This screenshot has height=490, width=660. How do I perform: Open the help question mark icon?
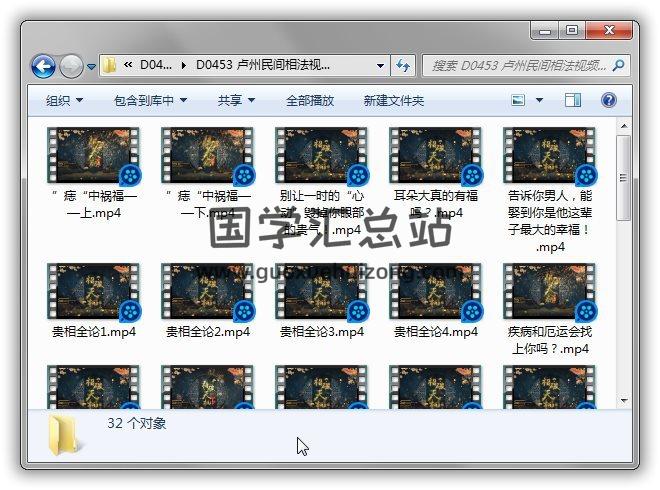coord(608,101)
